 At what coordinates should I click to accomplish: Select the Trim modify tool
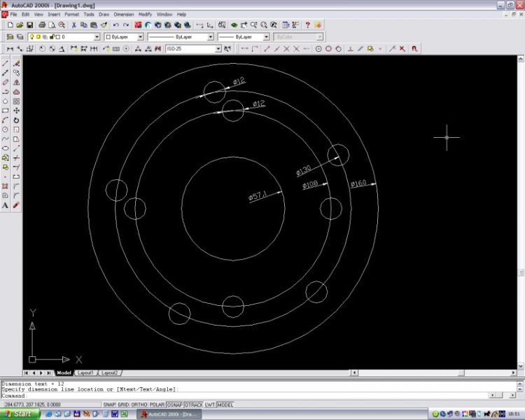pyautogui.click(x=16, y=157)
